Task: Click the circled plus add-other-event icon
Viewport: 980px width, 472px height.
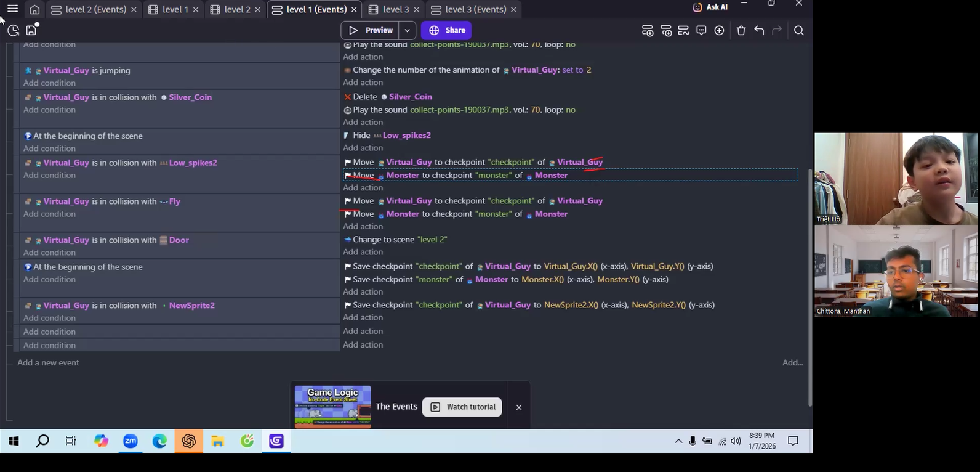Action: 719,31
